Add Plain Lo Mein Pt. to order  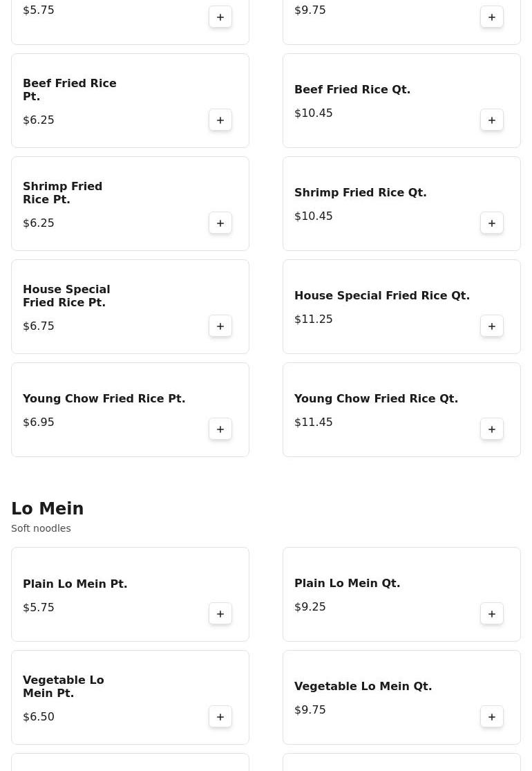pyautogui.click(x=220, y=613)
